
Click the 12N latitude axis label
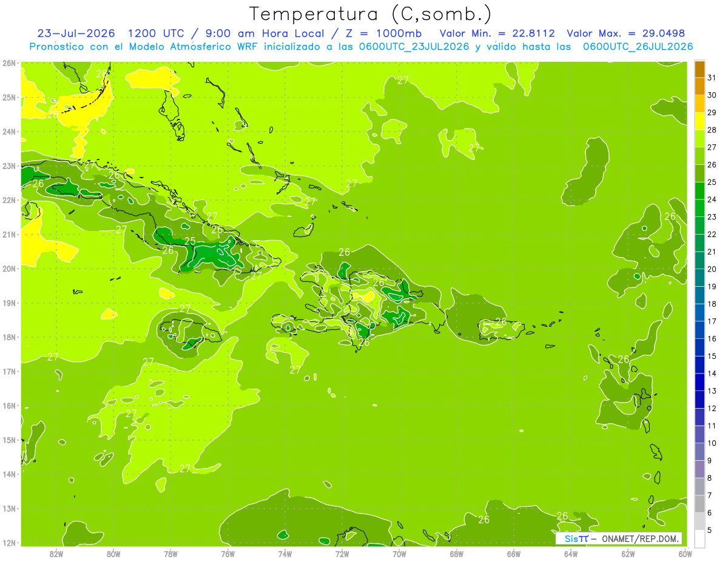pyautogui.click(x=9, y=543)
